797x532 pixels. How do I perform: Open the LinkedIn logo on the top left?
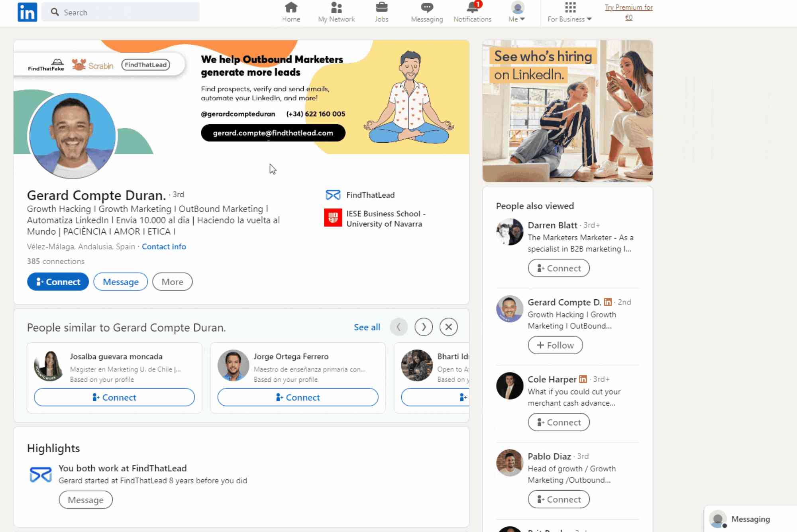click(27, 12)
